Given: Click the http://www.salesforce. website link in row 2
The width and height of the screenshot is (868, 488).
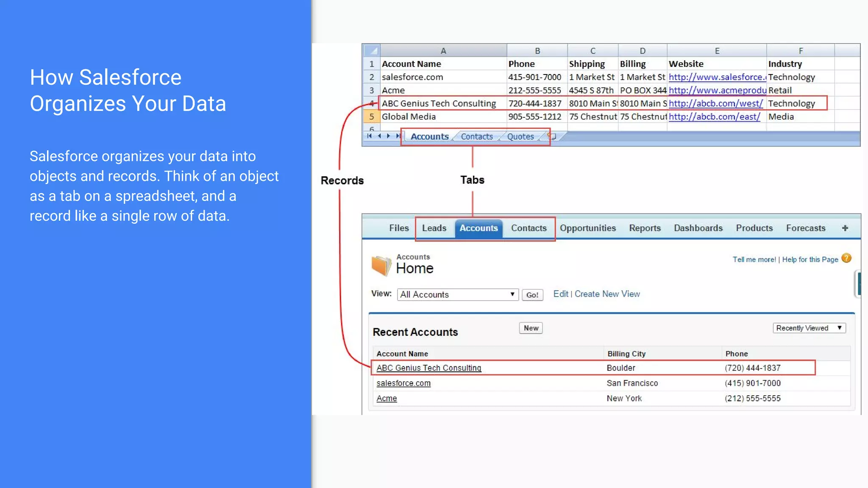Looking at the screenshot, I should [717, 77].
